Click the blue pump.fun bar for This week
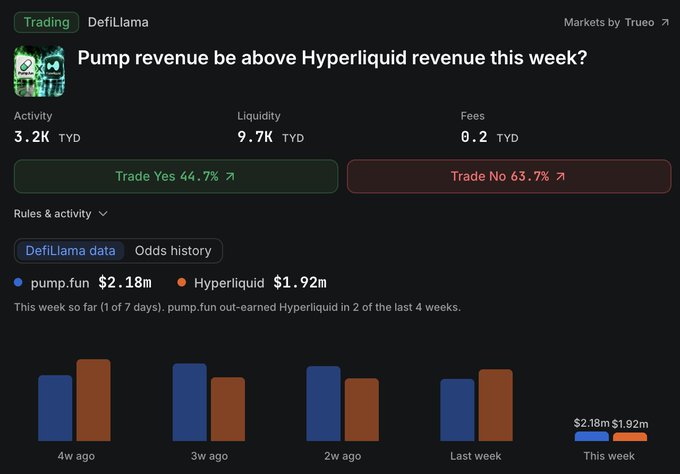The width and height of the screenshot is (680, 474). pyautogui.click(x=592, y=436)
